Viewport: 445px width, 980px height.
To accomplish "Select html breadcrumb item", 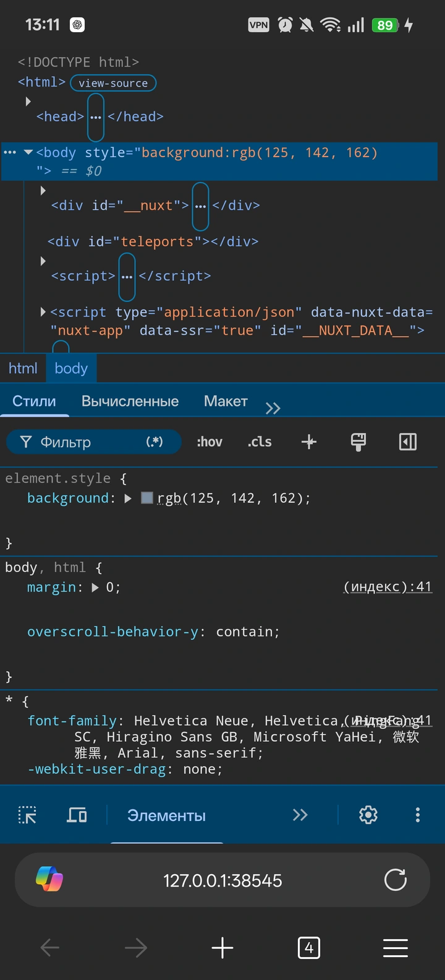I will (x=23, y=368).
